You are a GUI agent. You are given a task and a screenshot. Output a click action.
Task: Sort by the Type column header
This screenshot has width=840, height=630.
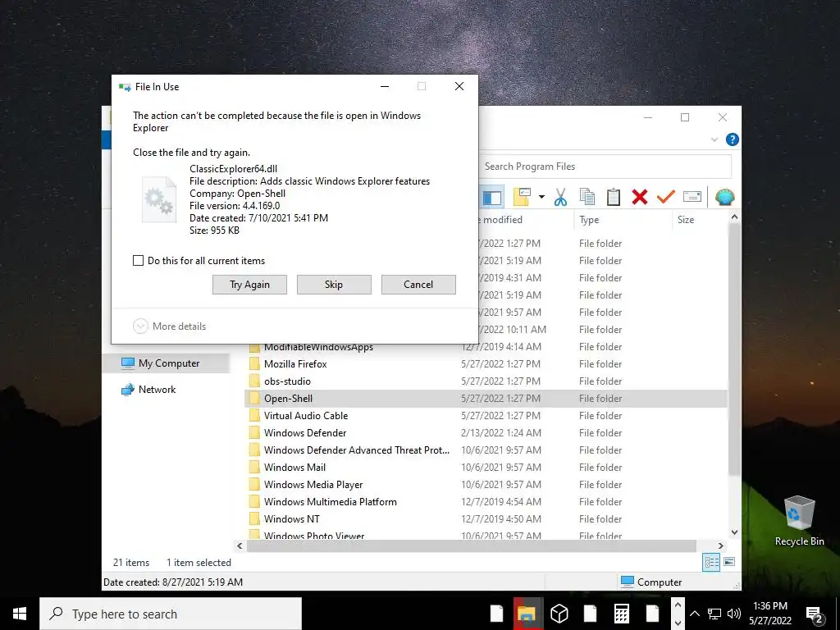pyautogui.click(x=622, y=220)
